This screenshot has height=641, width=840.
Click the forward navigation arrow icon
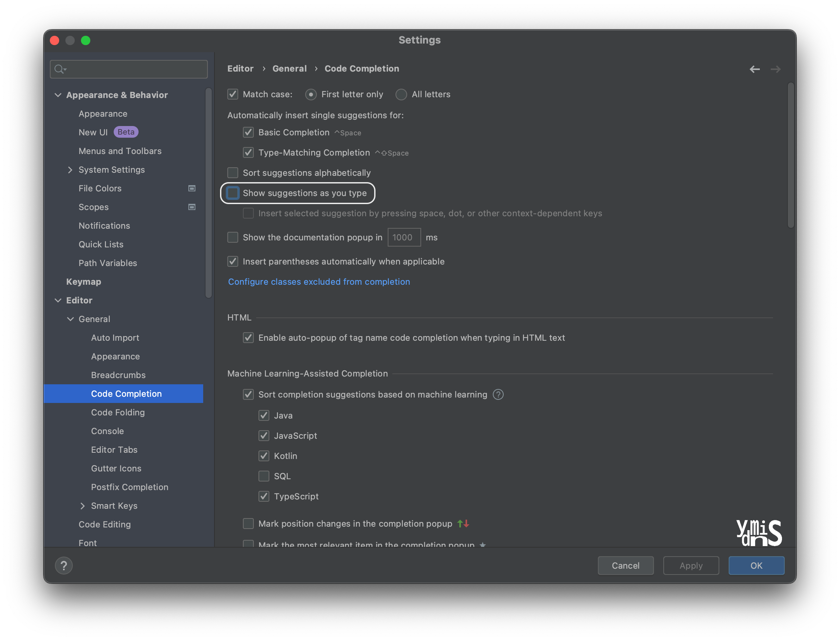click(x=775, y=69)
